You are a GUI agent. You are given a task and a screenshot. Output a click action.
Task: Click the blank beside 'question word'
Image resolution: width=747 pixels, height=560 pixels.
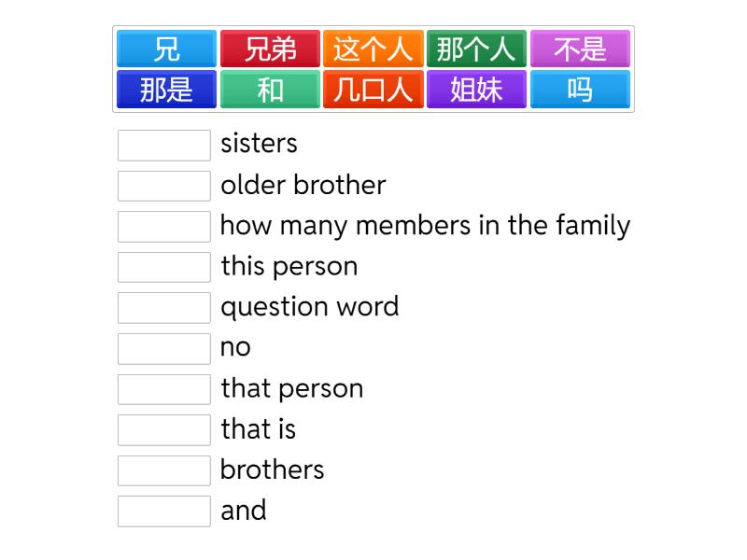point(164,307)
